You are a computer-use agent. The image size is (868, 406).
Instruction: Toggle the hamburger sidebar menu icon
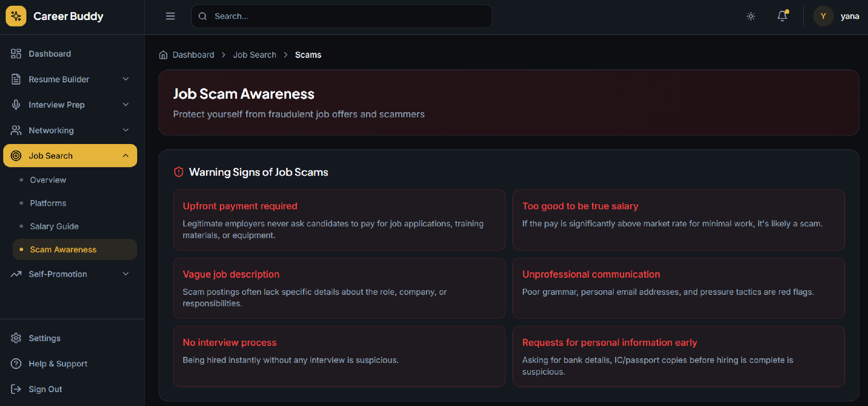tap(170, 16)
